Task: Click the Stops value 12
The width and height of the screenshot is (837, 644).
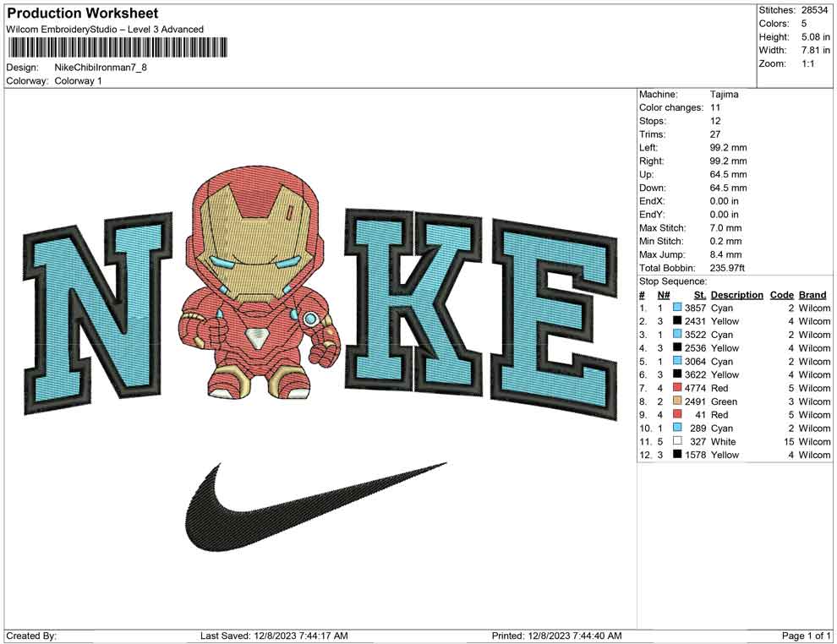Action: (714, 121)
